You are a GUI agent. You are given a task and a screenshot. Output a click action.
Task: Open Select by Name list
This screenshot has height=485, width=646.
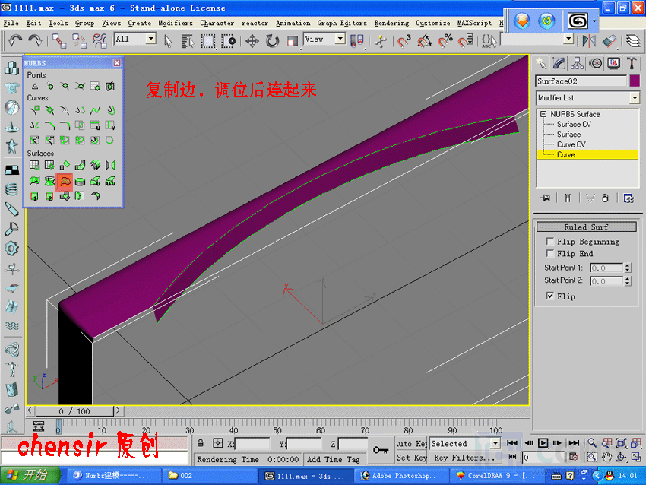coord(188,41)
